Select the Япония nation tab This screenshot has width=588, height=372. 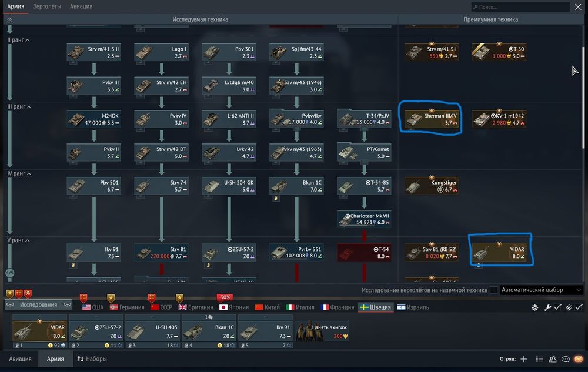[x=234, y=307]
